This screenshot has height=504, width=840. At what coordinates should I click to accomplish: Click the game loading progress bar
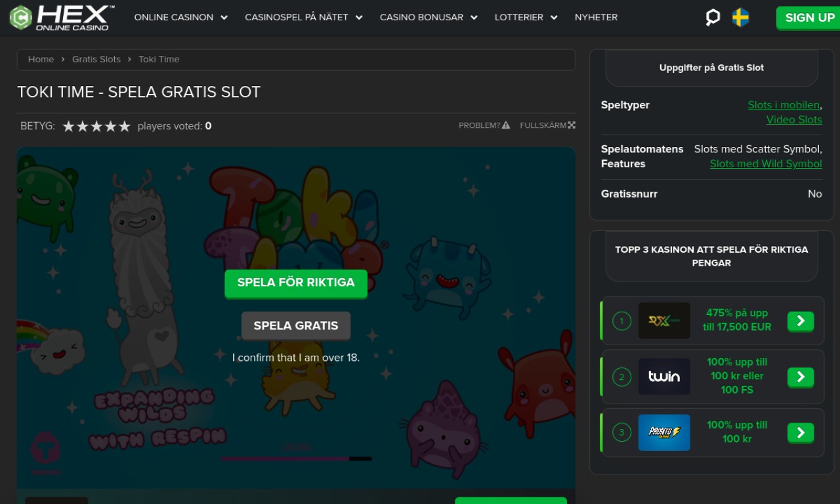click(x=296, y=459)
